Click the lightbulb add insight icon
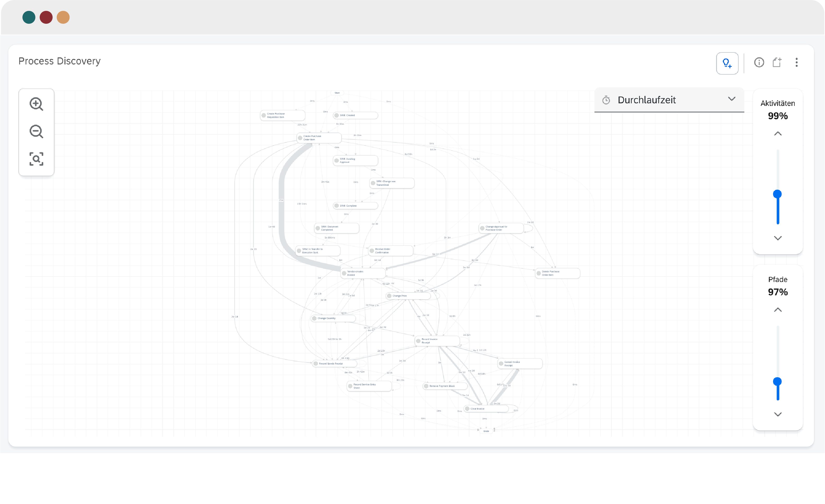This screenshot has width=825, height=504. click(x=727, y=63)
